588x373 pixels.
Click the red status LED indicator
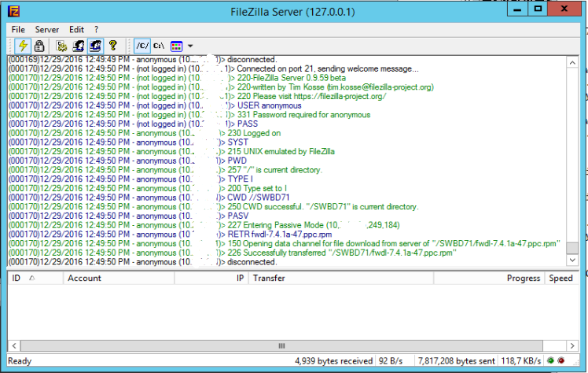point(561,360)
